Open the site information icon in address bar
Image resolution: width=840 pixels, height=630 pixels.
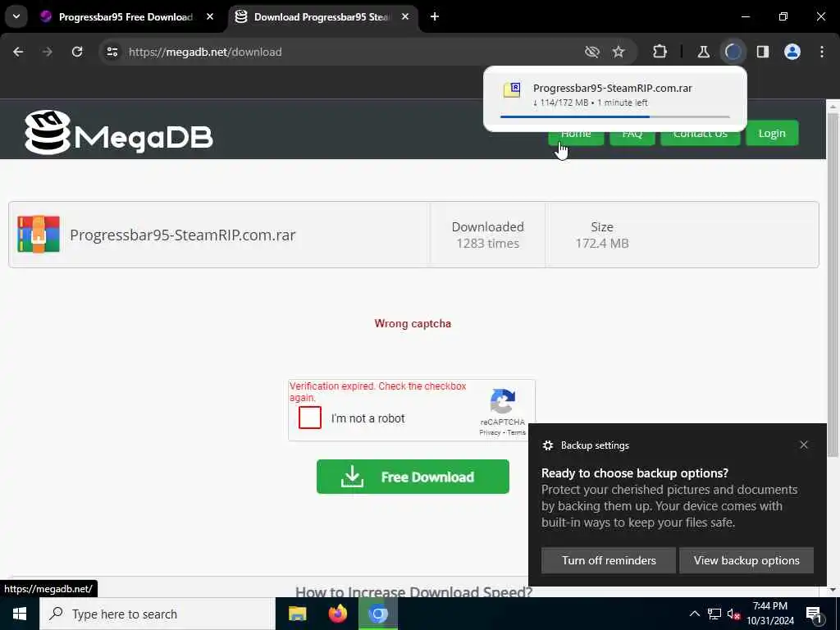tap(112, 52)
